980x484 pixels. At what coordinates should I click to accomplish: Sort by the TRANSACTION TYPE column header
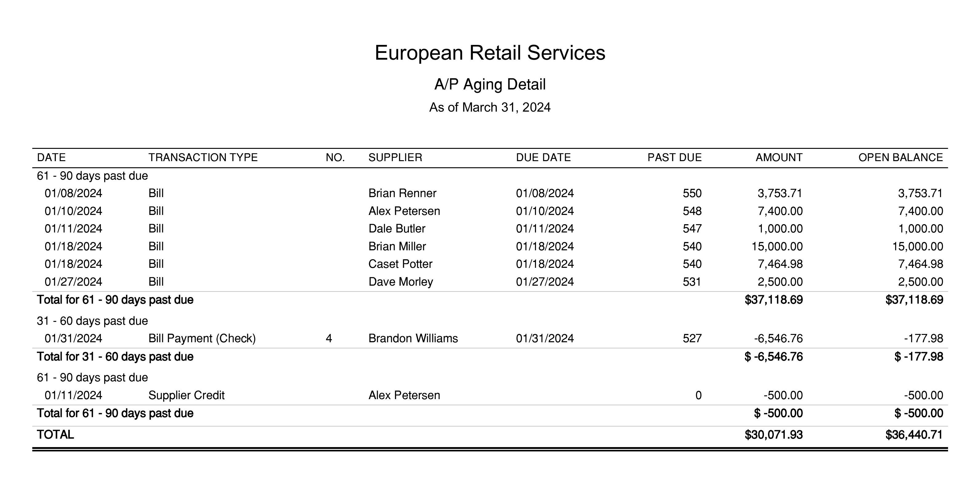tap(203, 158)
